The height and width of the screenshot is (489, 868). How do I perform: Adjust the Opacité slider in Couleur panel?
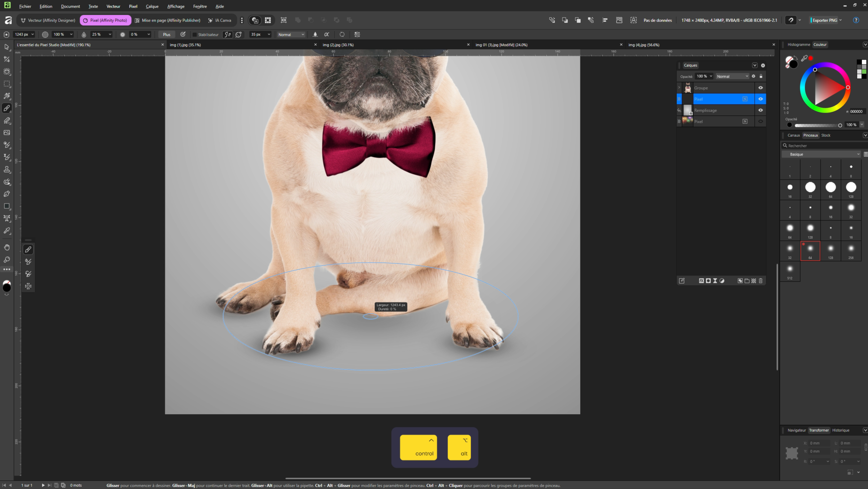(x=817, y=125)
